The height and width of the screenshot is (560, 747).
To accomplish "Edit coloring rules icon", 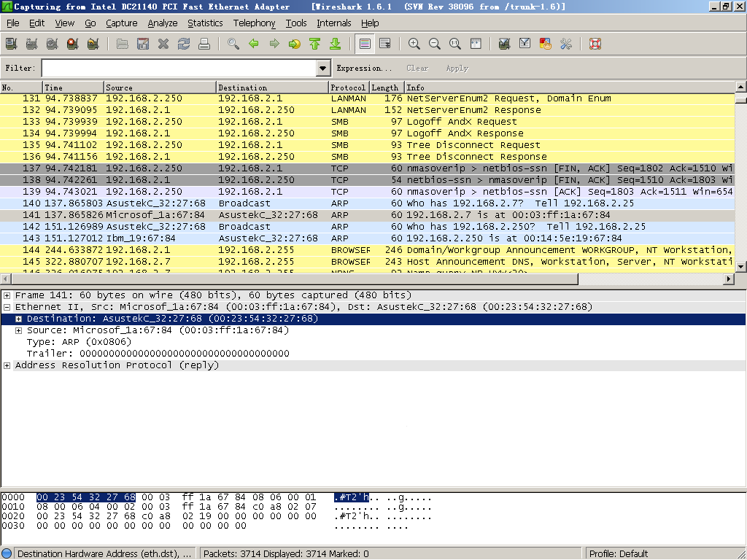I will coord(546,44).
